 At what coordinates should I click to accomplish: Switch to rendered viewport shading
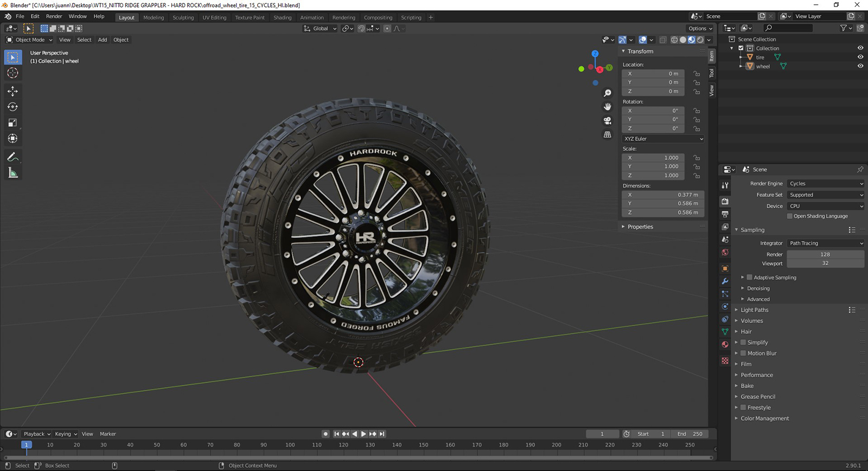(700, 40)
